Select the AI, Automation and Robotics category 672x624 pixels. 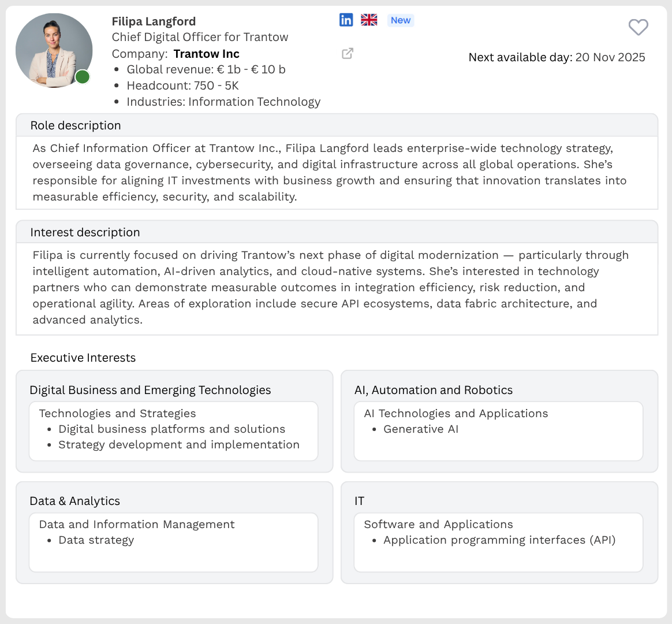click(x=434, y=390)
